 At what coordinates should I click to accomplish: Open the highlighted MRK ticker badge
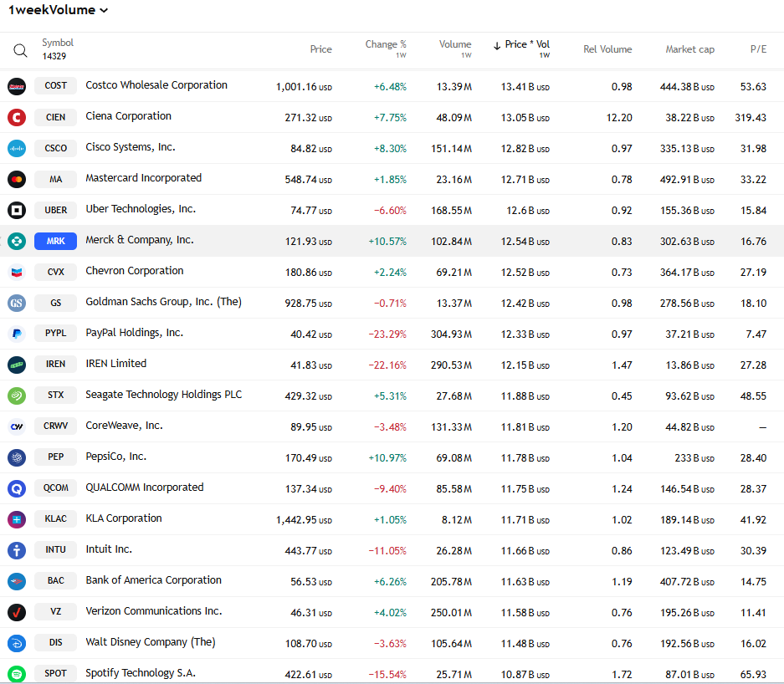click(55, 241)
